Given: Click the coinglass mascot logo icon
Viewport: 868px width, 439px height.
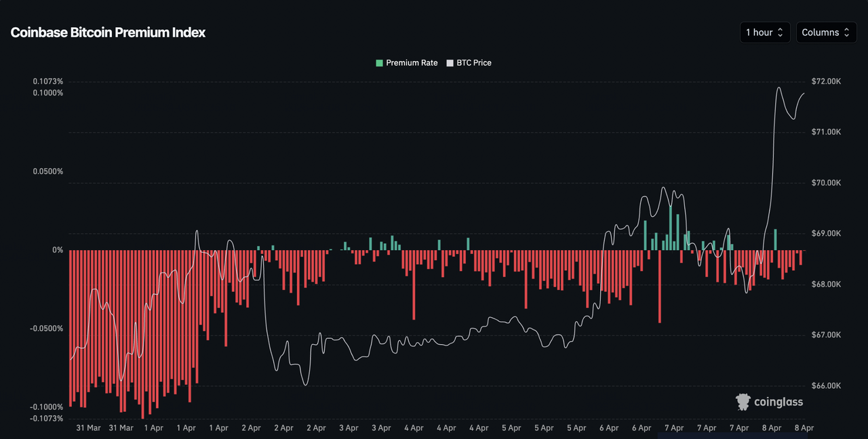Looking at the screenshot, I should pyautogui.click(x=743, y=402).
